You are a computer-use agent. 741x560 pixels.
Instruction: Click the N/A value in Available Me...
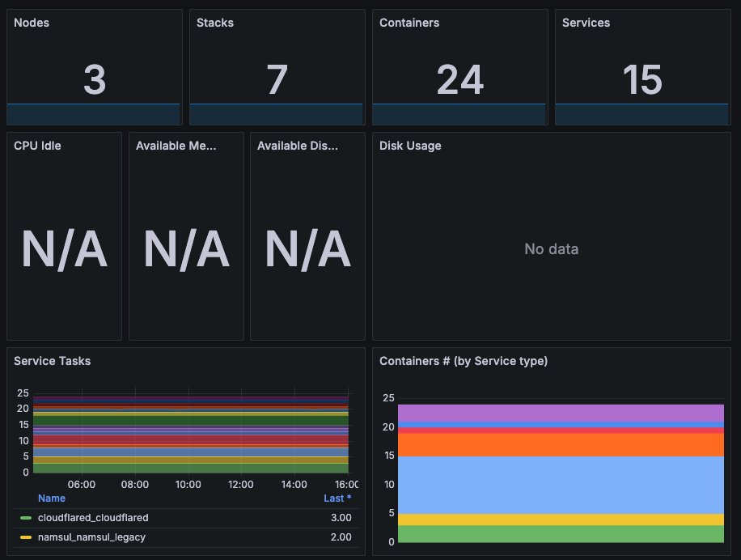pyautogui.click(x=186, y=249)
